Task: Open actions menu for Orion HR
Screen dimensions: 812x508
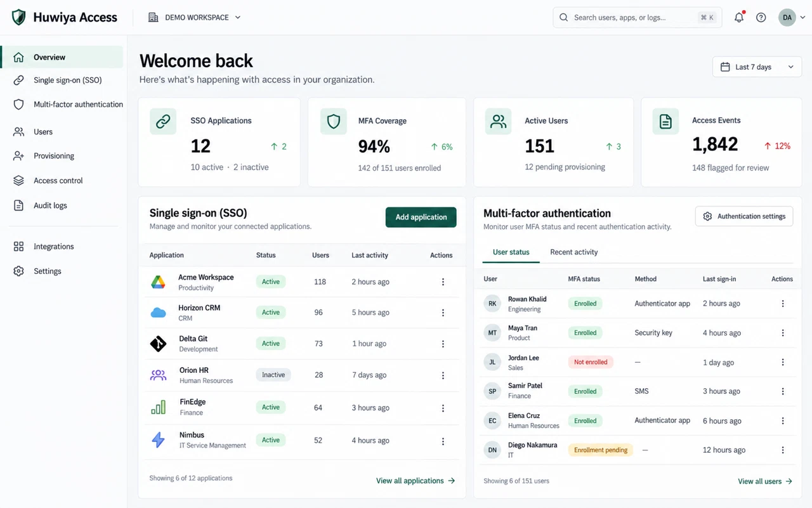Action: (443, 375)
